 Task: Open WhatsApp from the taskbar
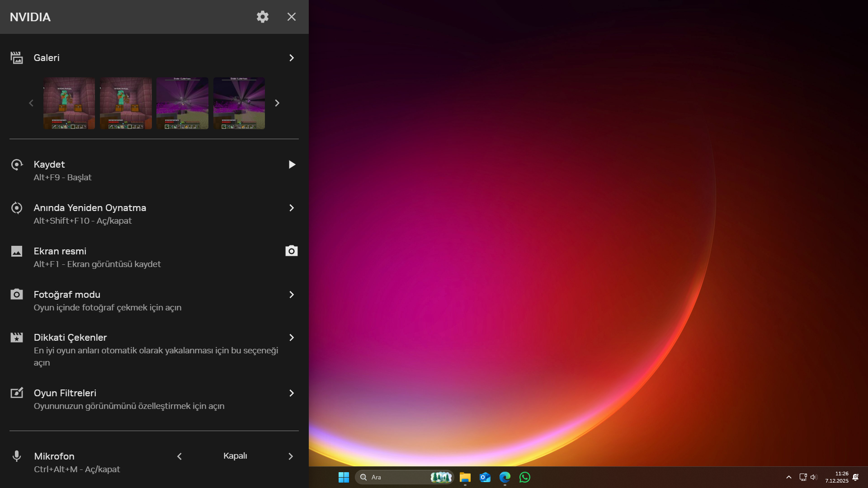[524, 477]
